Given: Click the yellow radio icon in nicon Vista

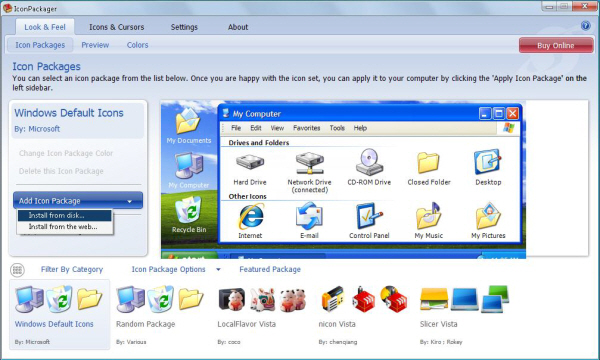Looking at the screenshot, I should point(333,299).
